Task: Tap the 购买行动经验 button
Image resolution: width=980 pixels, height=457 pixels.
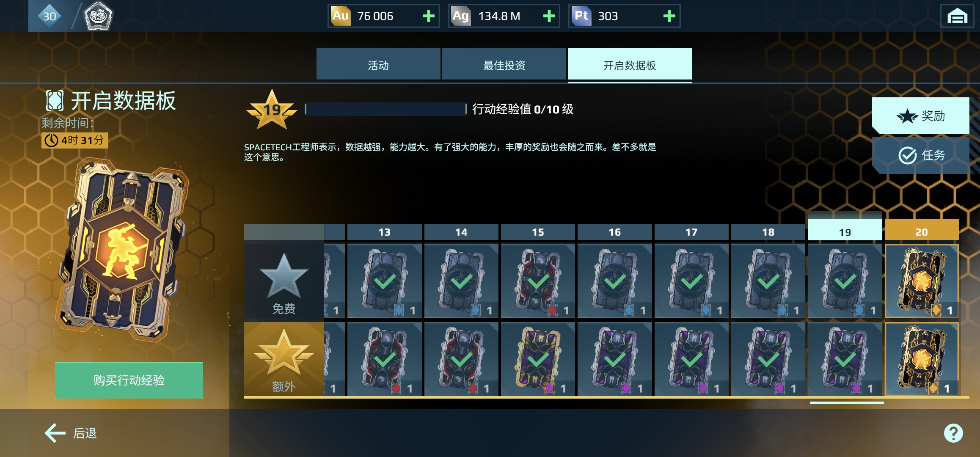Action: tap(129, 380)
